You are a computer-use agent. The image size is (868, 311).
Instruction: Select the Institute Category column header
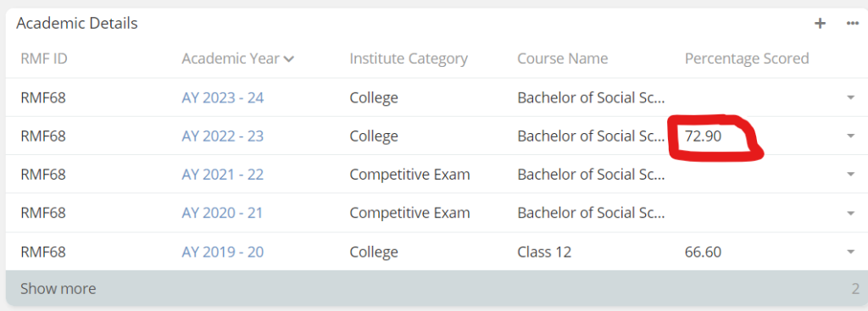click(x=409, y=58)
